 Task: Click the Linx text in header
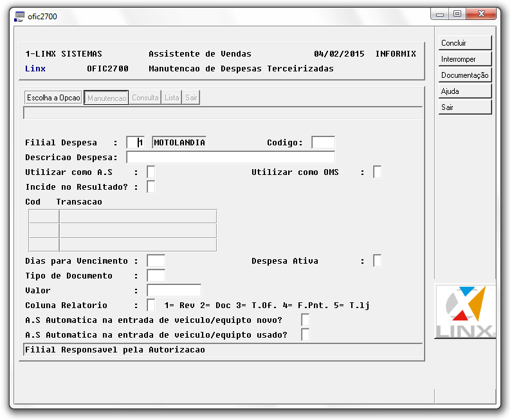coord(35,69)
